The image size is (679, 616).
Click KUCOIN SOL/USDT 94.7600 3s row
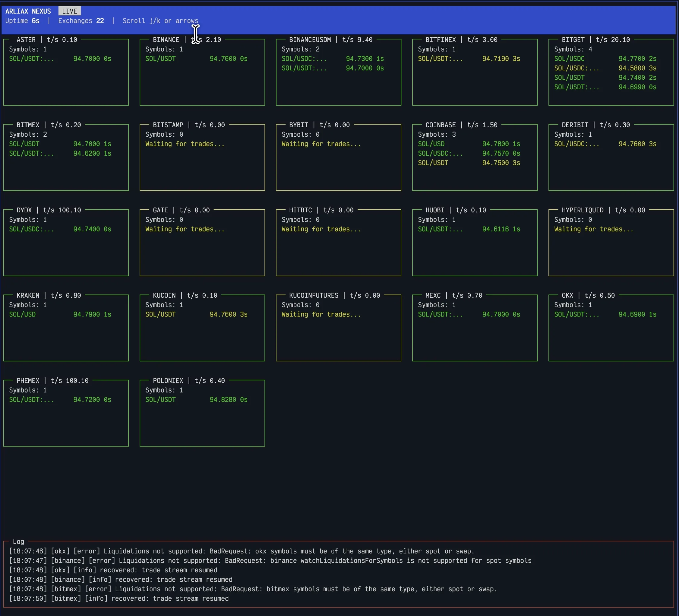click(196, 315)
